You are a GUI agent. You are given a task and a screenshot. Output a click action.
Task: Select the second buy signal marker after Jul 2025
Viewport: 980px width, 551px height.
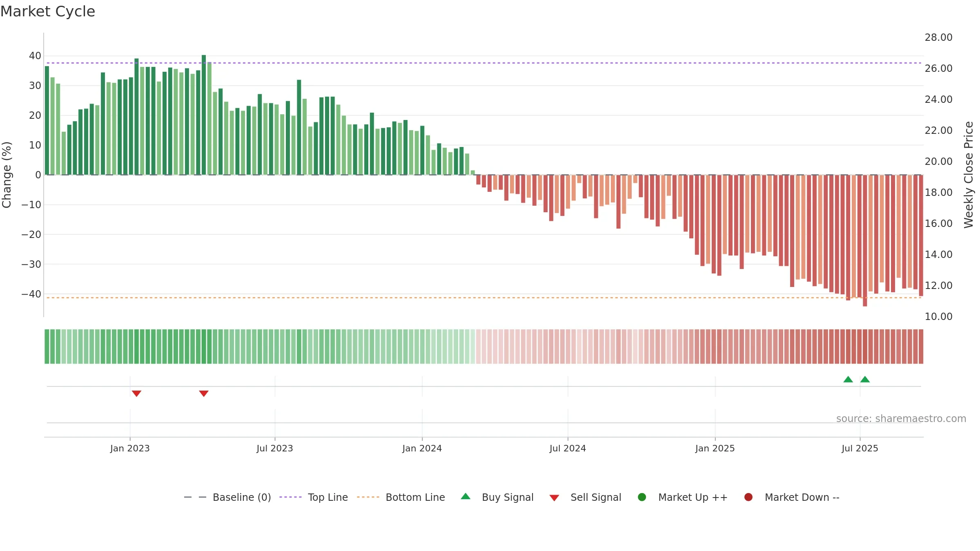click(x=865, y=379)
